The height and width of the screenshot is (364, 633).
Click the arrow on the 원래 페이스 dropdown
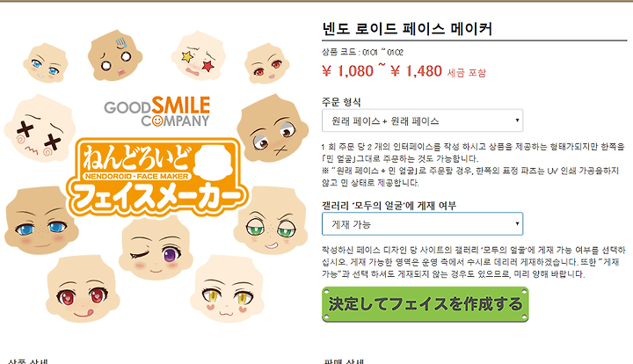click(x=517, y=120)
